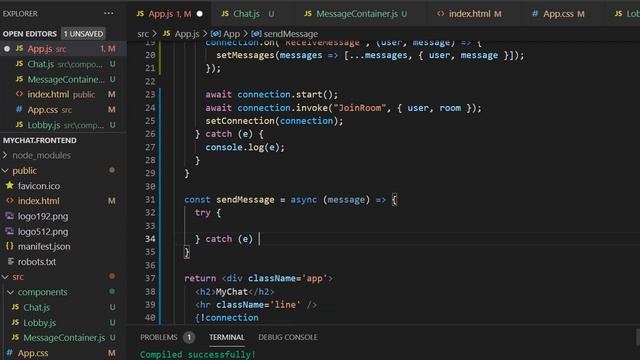Switch to the MessageContainer.js editor tab
640x360 pixels.
(x=356, y=14)
